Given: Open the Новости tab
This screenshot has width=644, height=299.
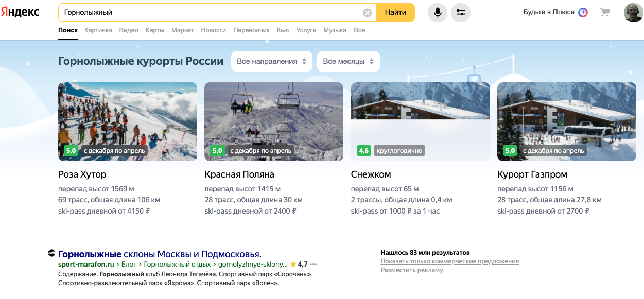Looking at the screenshot, I should tap(214, 30).
